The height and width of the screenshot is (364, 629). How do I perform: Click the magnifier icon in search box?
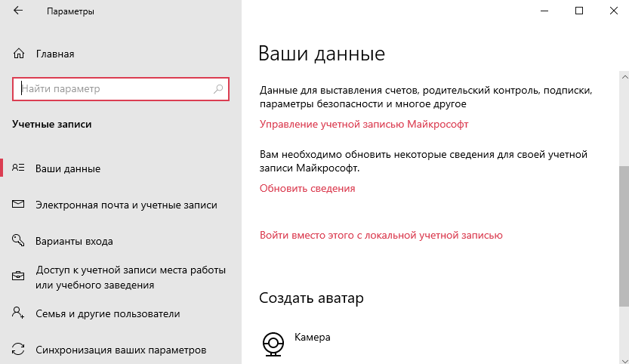coord(219,89)
